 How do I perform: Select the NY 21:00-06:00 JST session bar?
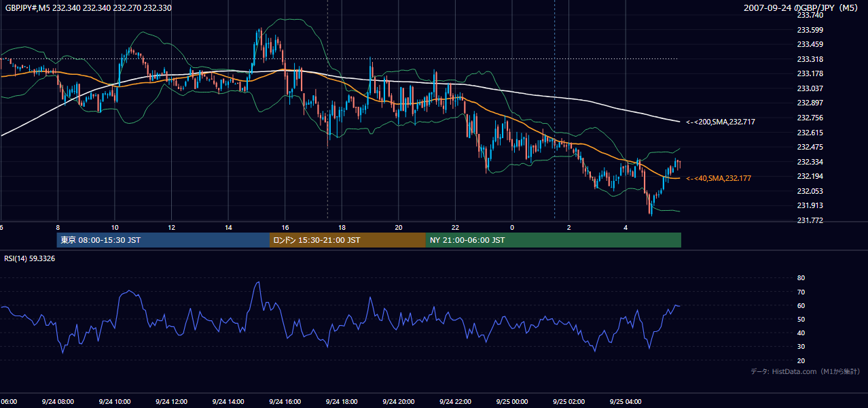pyautogui.click(x=554, y=240)
